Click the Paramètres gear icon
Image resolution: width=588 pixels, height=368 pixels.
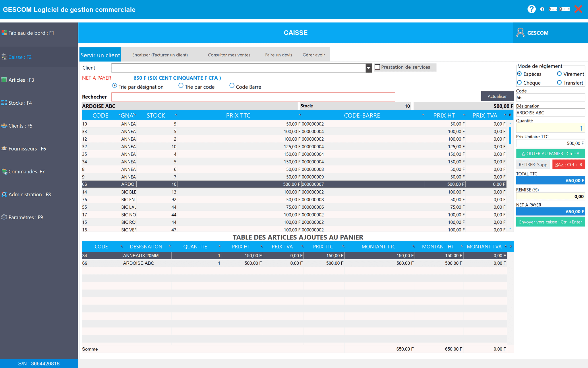click(4, 217)
